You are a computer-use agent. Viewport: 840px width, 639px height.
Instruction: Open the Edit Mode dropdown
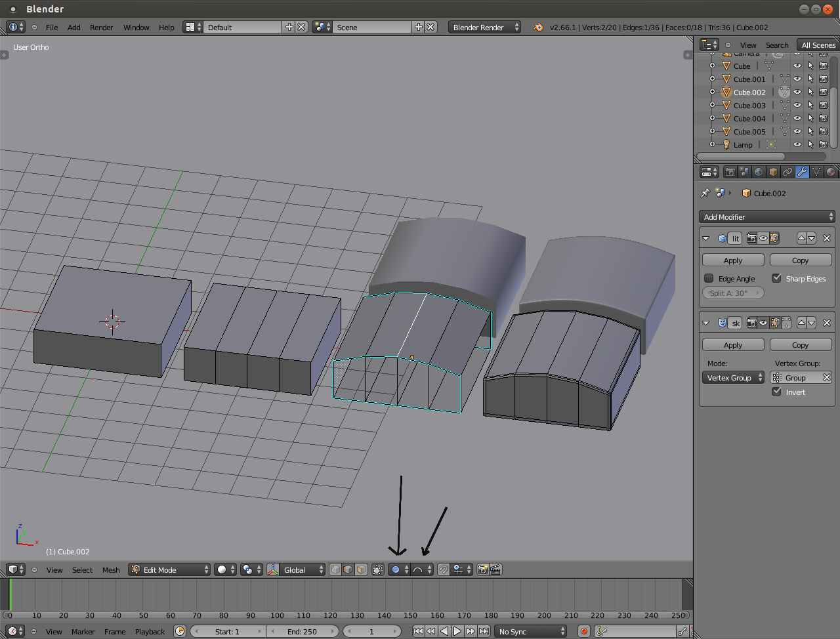pos(169,569)
